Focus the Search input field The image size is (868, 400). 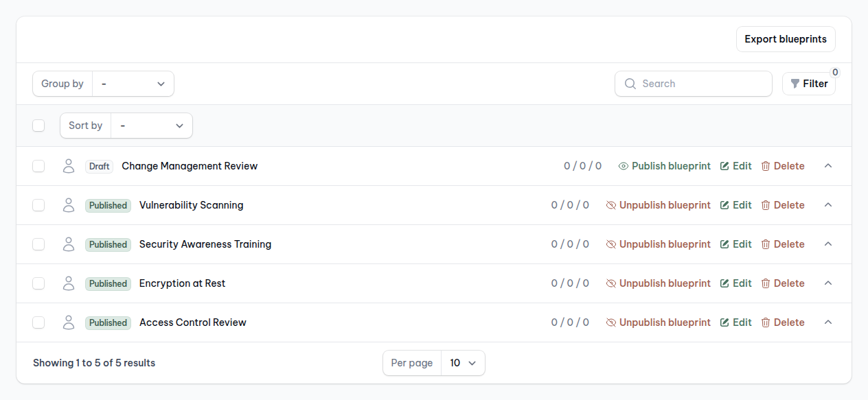[x=702, y=84]
